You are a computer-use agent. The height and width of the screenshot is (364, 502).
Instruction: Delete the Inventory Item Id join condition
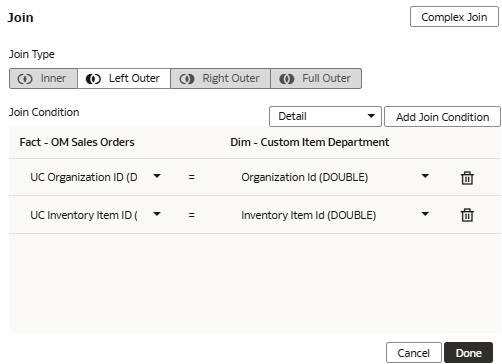pyautogui.click(x=467, y=215)
